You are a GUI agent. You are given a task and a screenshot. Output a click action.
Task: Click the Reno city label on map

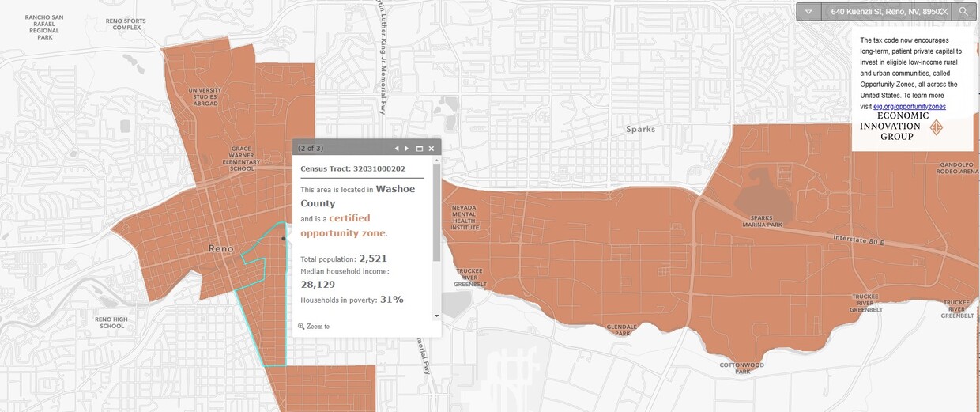pos(220,248)
